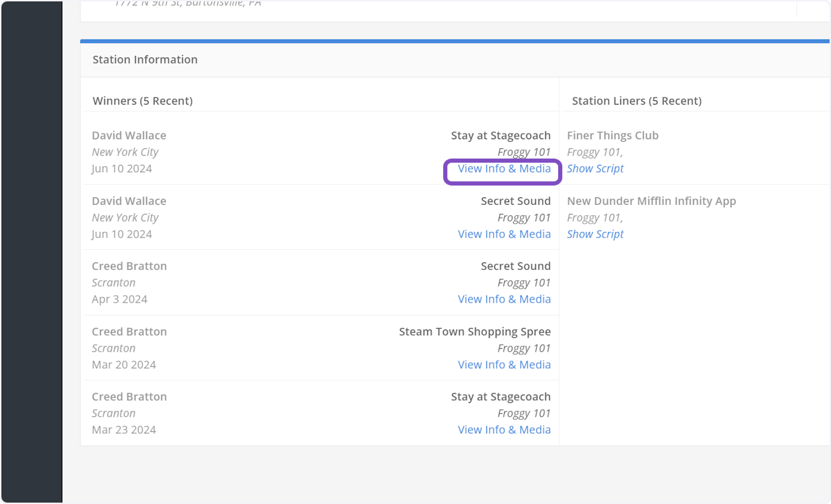The image size is (831, 504).
Task: View Info & Media for Steam Town Shopping Spree
Action: 504,365
